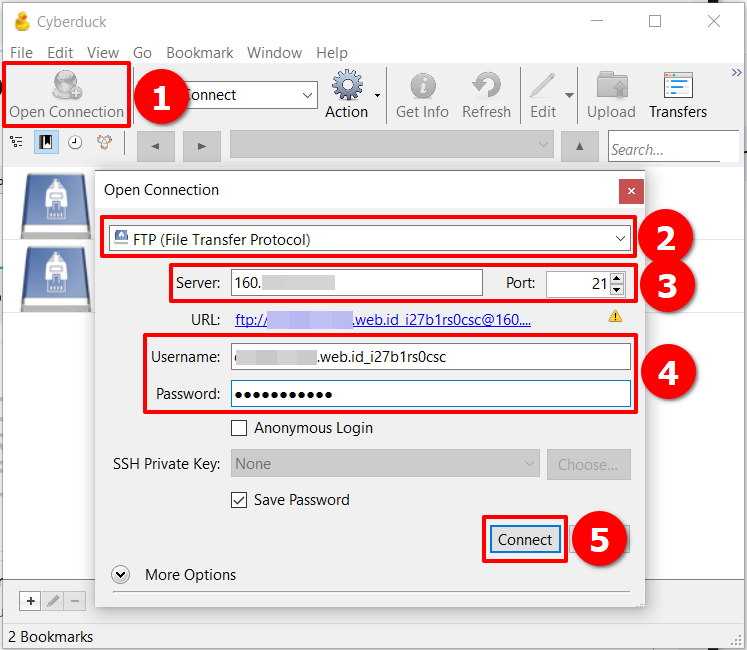Open the Edit tool dropdown arrow

tap(569, 95)
